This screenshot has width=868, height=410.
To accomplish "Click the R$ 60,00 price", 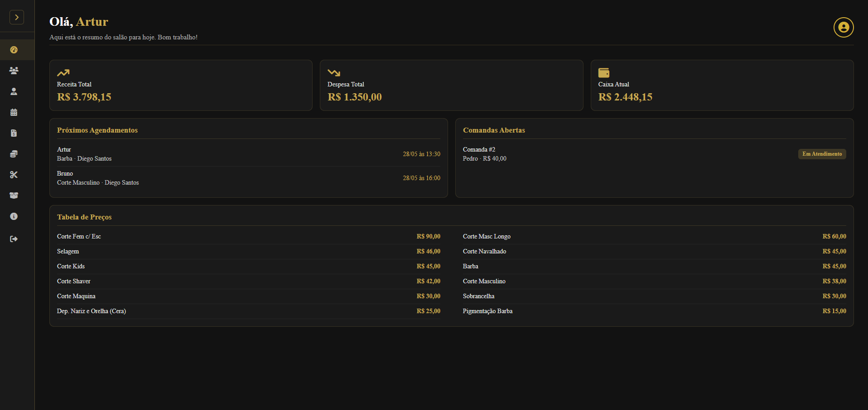I will click(x=834, y=236).
